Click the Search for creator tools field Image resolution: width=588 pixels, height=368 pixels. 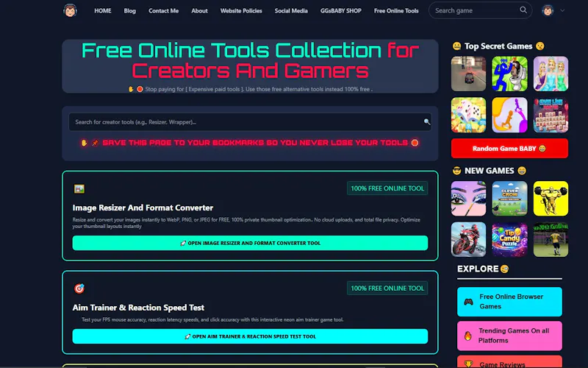pyautogui.click(x=250, y=122)
